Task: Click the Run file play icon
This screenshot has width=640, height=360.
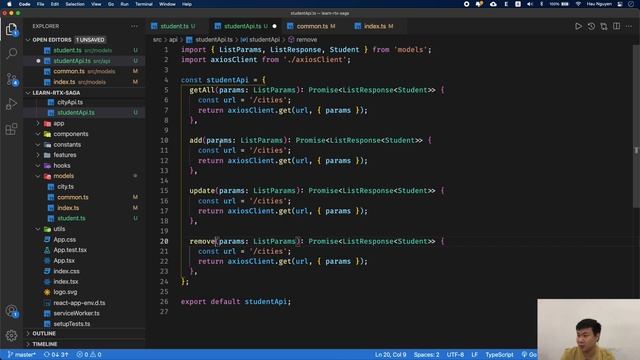Action: pyautogui.click(x=578, y=26)
